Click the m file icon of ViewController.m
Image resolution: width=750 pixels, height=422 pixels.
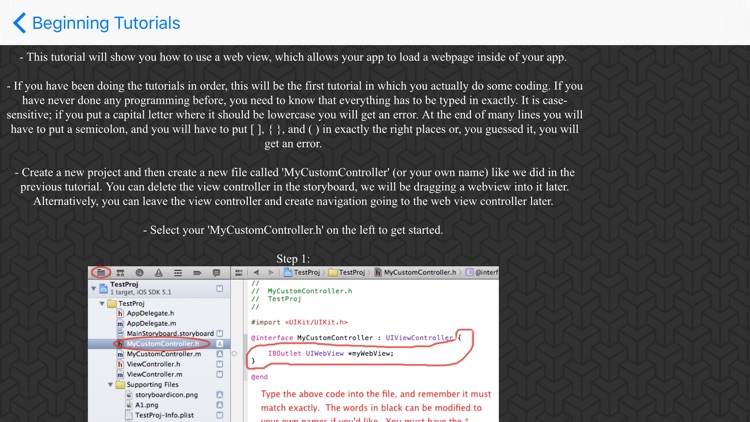121,374
